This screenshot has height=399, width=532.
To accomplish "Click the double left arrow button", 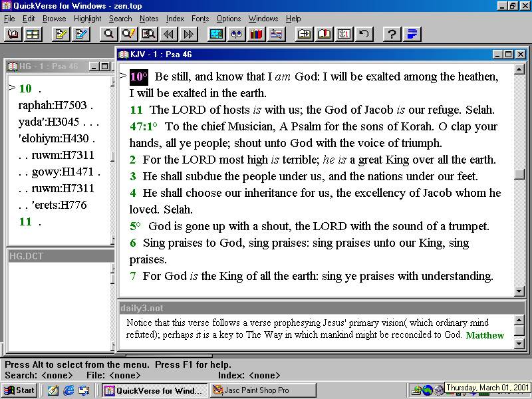I will point(169,34).
